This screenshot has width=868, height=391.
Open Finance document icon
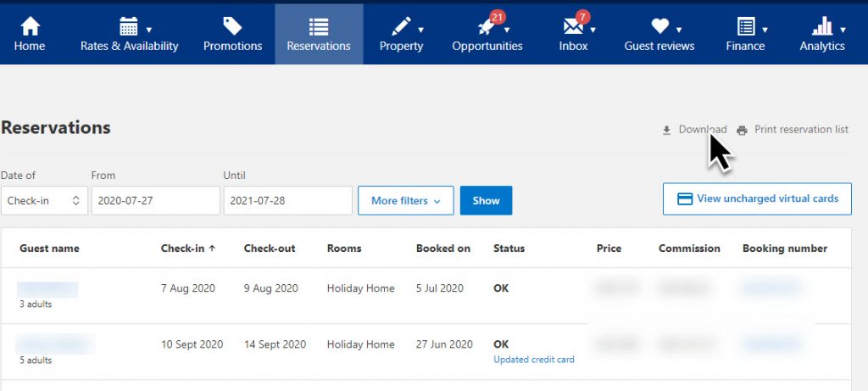coord(746,26)
